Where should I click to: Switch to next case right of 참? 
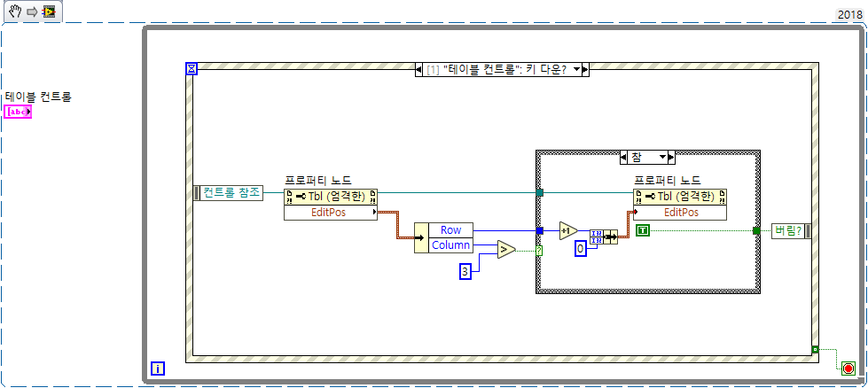click(672, 158)
